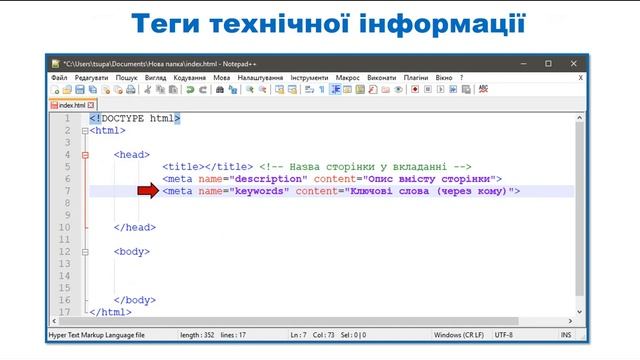Cut selection with the scissors icon
This screenshot has height=360, width=640.
147,89
